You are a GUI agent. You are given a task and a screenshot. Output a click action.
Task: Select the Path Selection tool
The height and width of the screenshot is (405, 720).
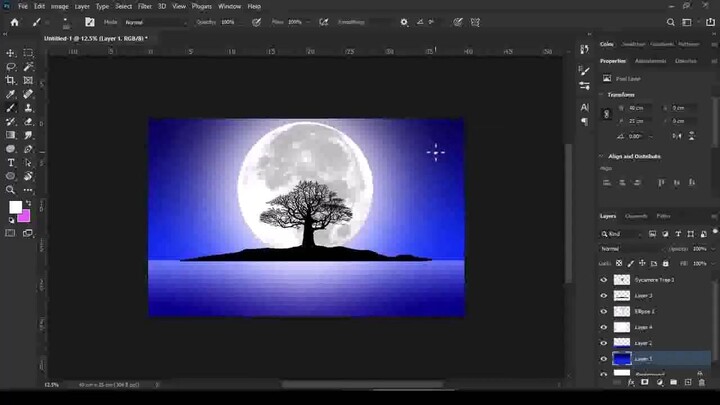click(x=28, y=163)
